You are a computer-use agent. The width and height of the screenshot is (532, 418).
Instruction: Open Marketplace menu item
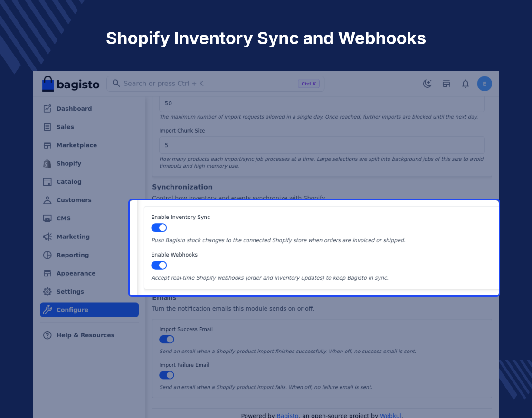coord(89,145)
